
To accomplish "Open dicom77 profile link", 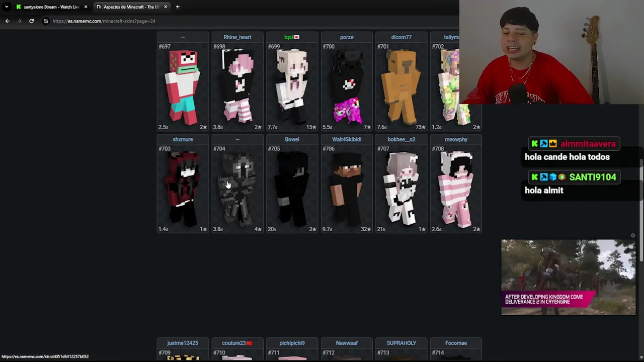I will coord(401,37).
